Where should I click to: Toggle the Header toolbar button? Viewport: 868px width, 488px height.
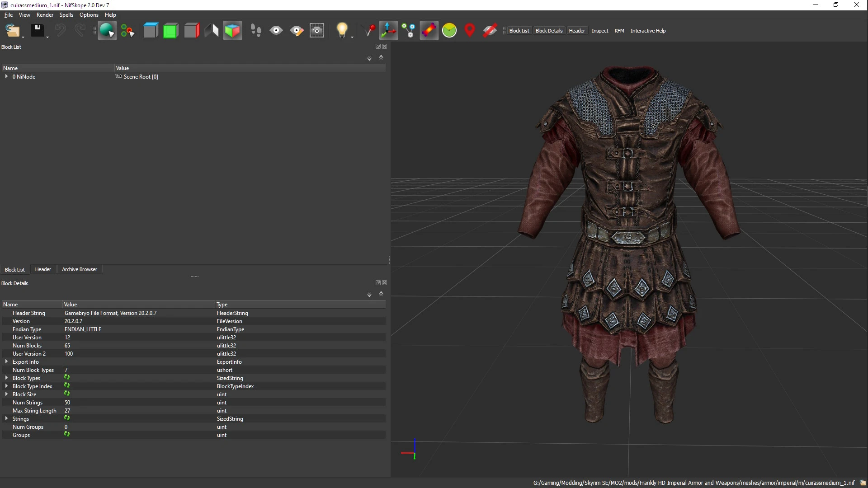[577, 31]
